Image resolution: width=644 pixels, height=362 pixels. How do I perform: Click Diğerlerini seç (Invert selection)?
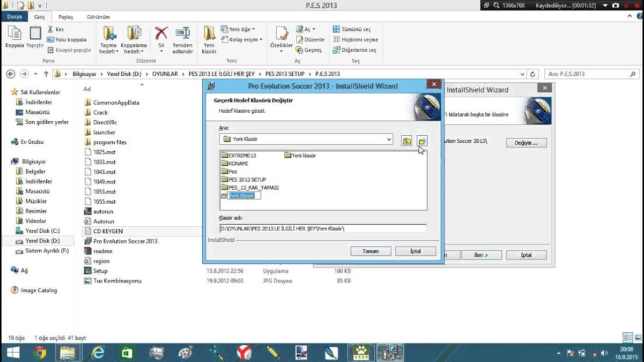click(355, 50)
